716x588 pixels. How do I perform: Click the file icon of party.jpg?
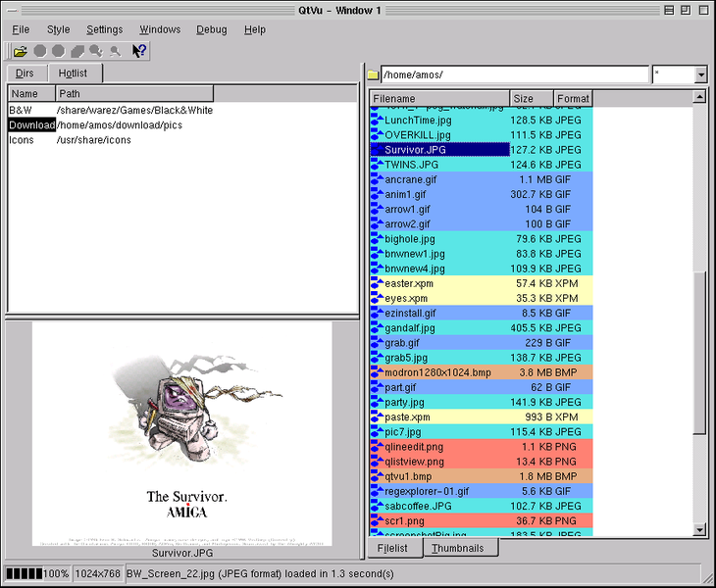point(378,403)
